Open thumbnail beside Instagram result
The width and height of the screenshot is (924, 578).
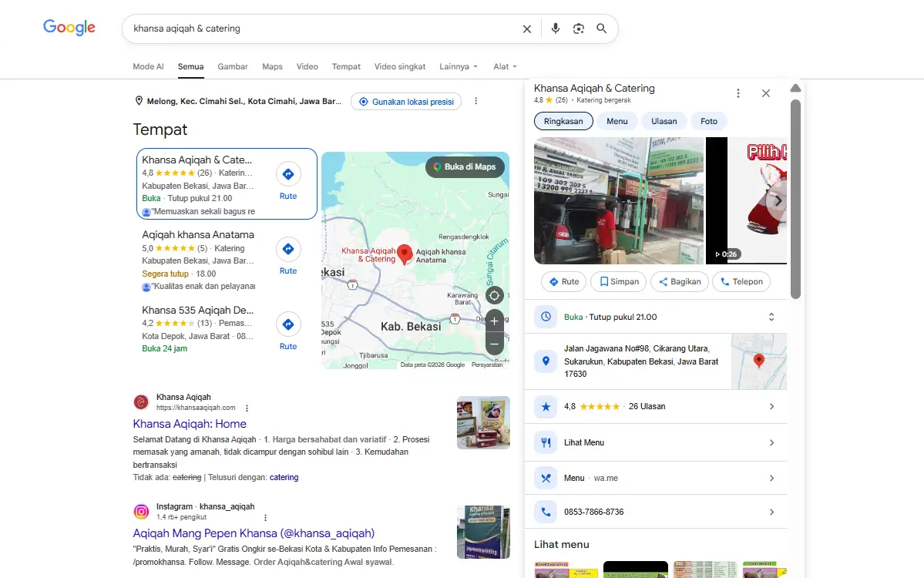(x=483, y=532)
